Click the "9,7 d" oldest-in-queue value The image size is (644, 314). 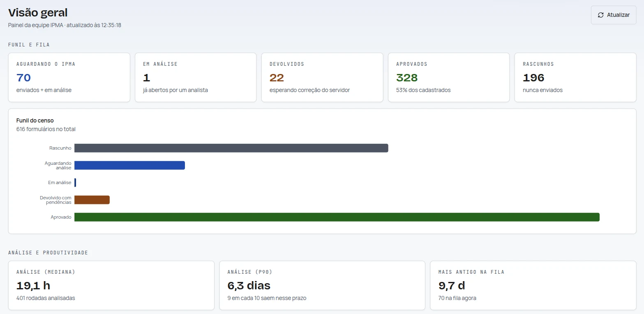click(452, 286)
